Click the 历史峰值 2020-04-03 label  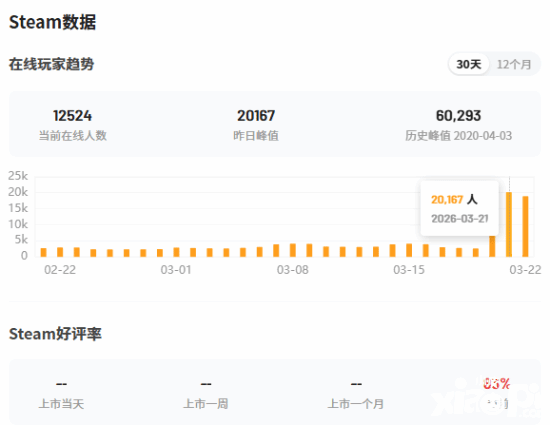[x=458, y=136]
